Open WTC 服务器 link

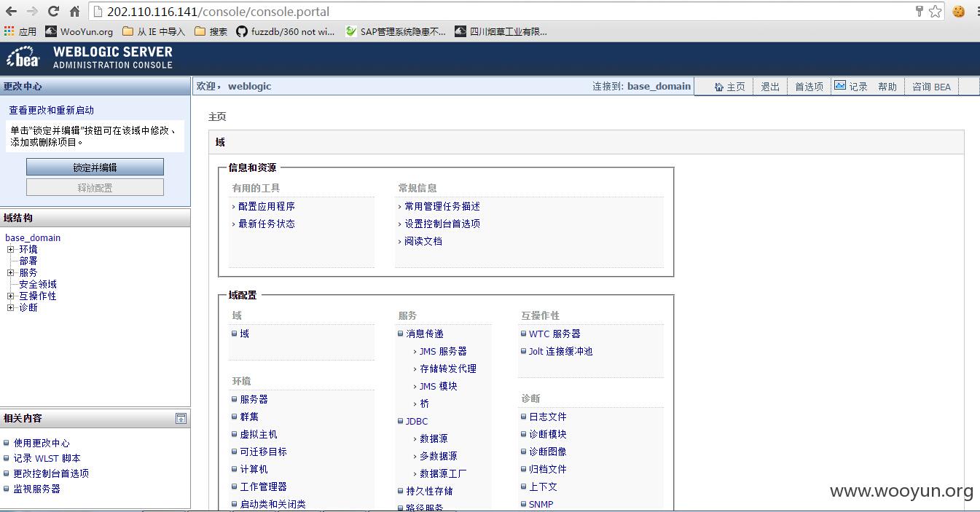(x=554, y=334)
